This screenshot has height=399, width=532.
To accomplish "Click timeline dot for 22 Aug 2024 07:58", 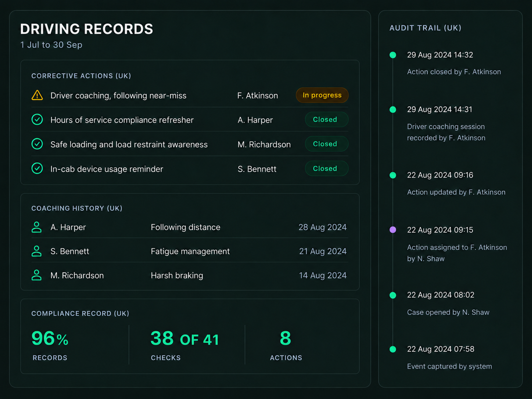I will coord(393,349).
